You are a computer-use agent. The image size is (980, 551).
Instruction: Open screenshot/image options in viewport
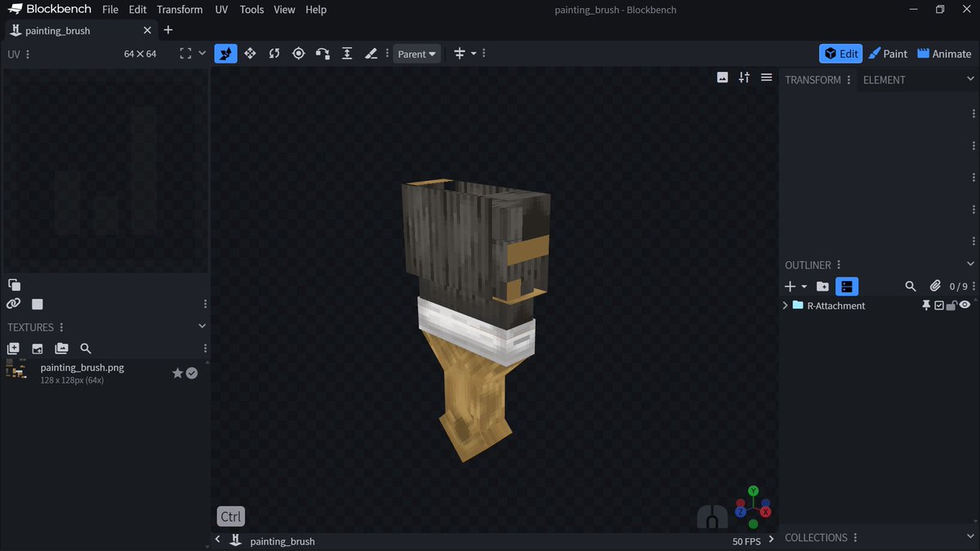pos(722,77)
